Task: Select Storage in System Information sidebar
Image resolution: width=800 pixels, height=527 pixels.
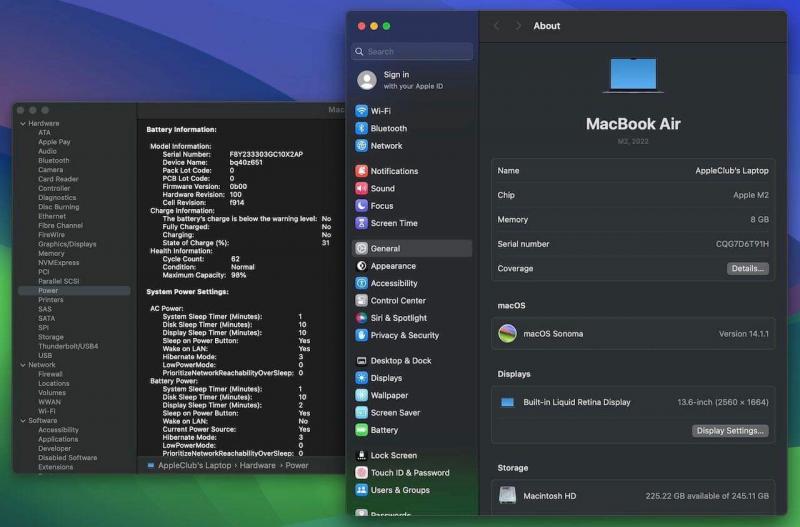Action: pos(51,337)
